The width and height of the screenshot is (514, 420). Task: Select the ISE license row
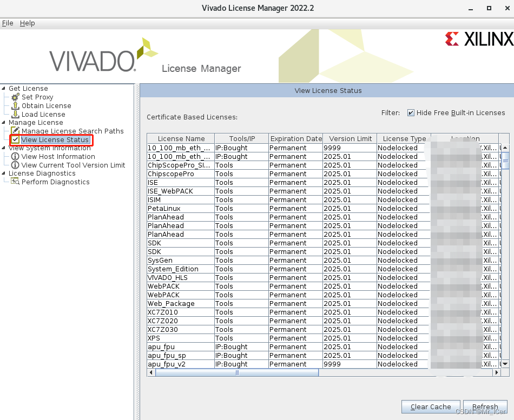323,182
